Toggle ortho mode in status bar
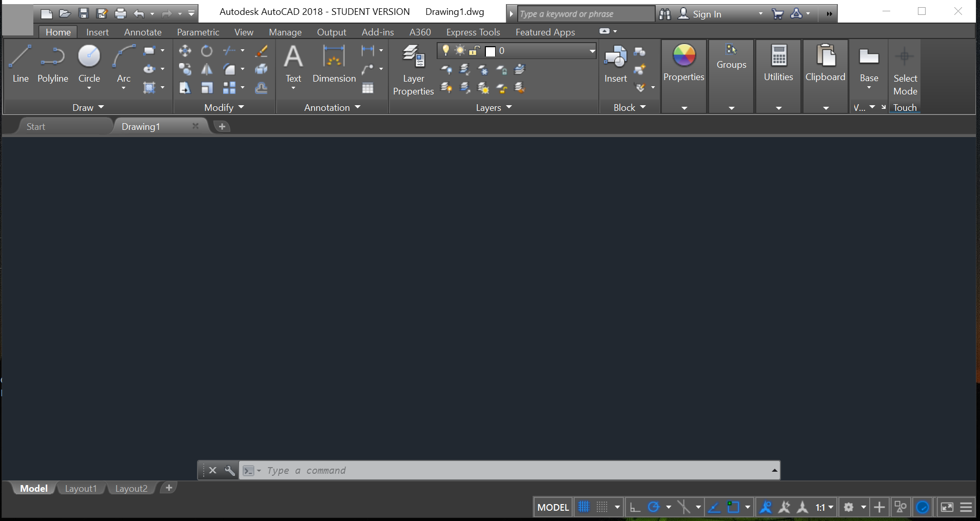Screen dimensions: 980x521 635,507
